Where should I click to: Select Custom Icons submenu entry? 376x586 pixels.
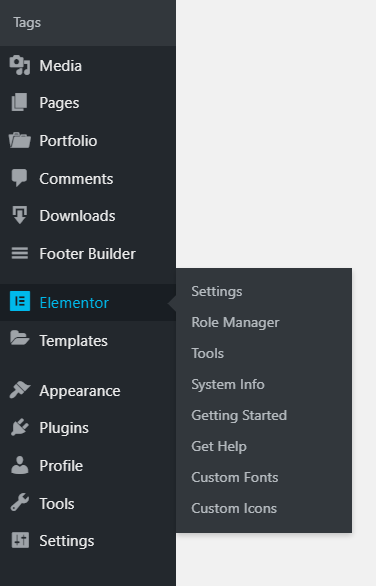pos(234,509)
